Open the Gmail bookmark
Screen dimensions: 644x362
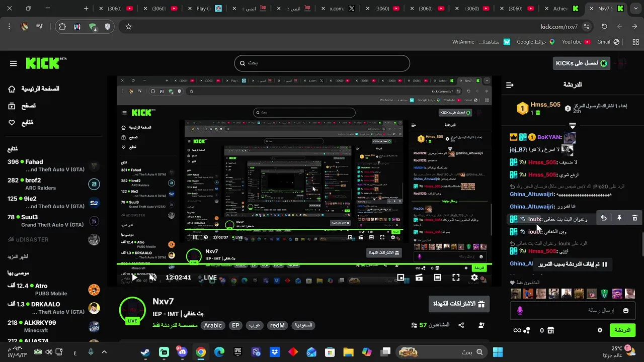click(x=607, y=42)
